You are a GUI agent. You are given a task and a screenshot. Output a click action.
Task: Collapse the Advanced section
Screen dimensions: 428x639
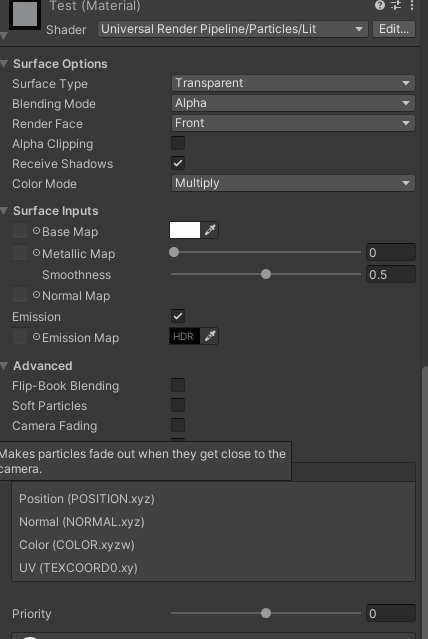point(4,366)
